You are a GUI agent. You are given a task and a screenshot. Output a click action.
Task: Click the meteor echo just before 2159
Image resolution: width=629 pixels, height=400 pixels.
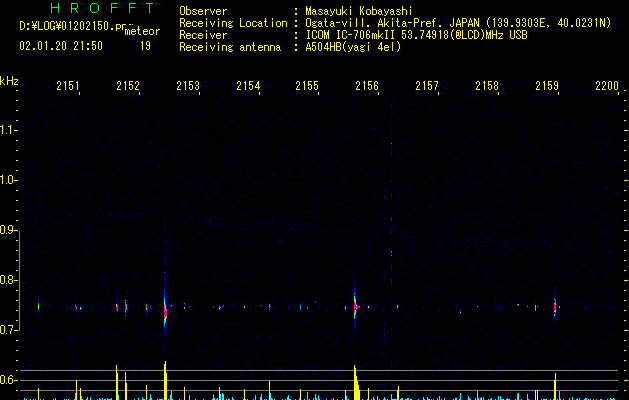[555, 308]
